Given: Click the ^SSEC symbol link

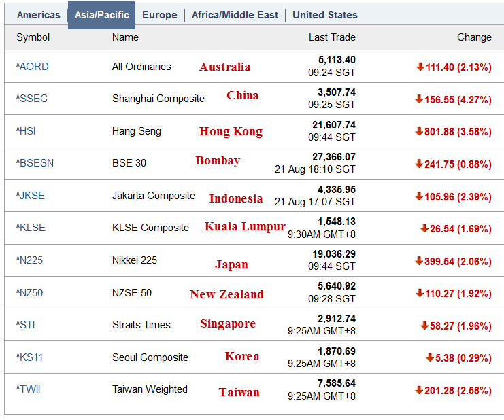Looking at the screenshot, I should (32, 99).
